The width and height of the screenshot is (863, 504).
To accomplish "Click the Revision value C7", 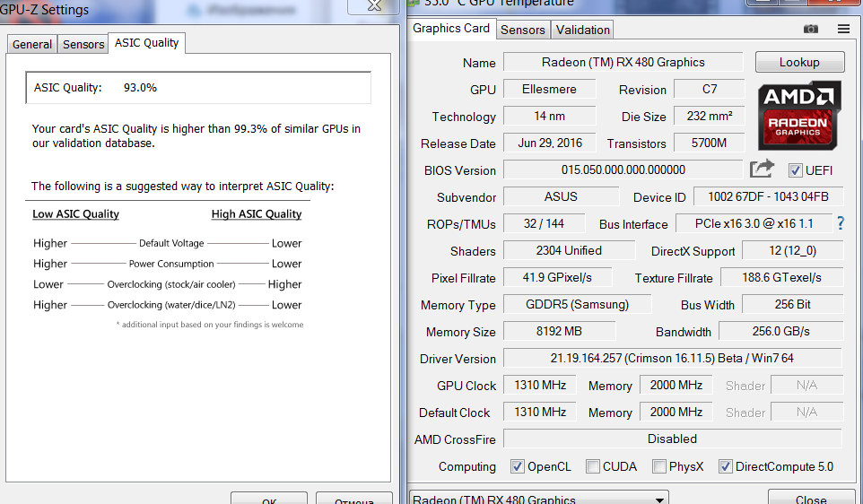I will (709, 89).
